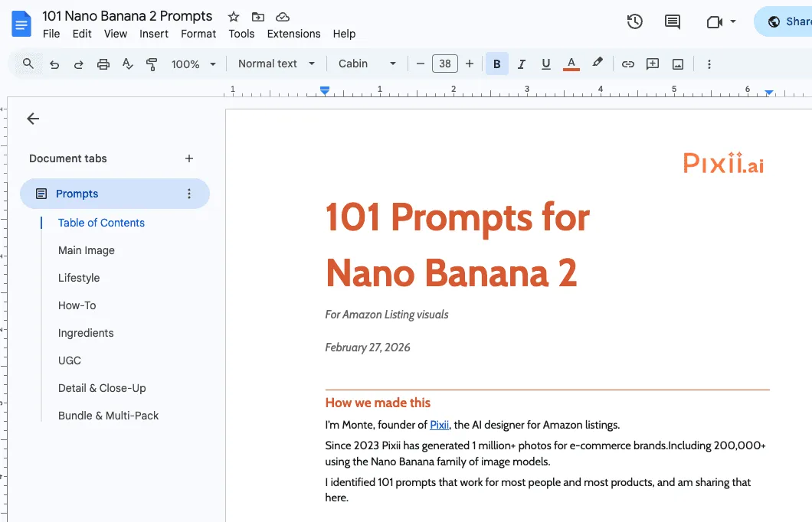Insert an image using the toolbar icon
Viewport: 812px width, 522px height.
677,64
